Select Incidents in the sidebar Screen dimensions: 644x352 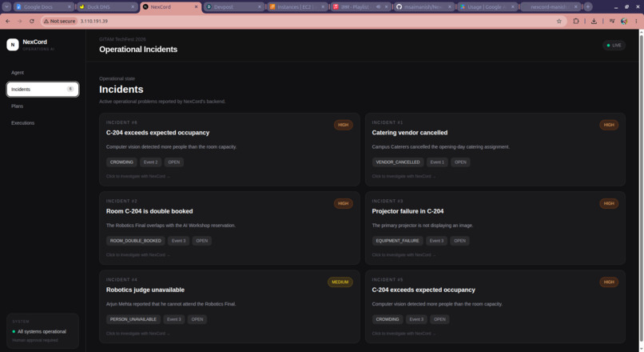[42, 90]
